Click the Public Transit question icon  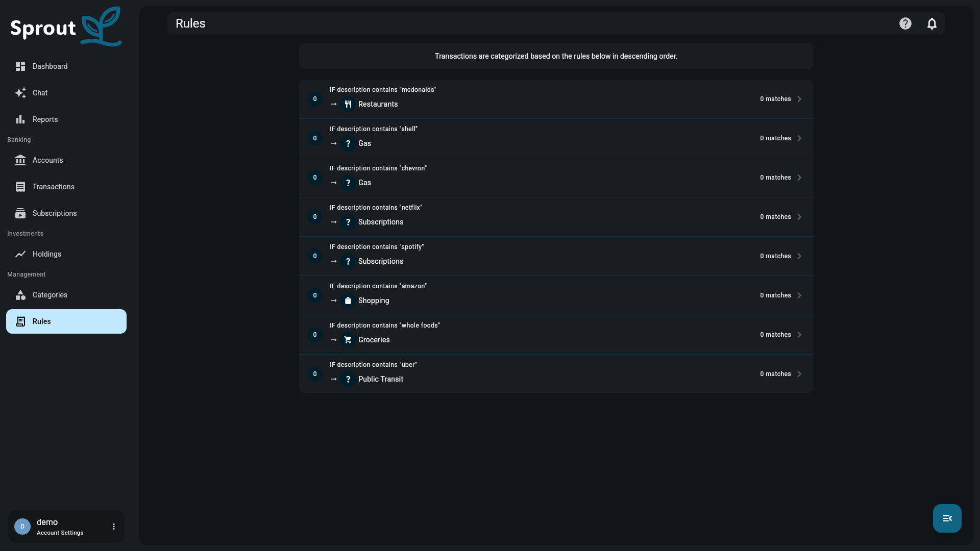[348, 379]
